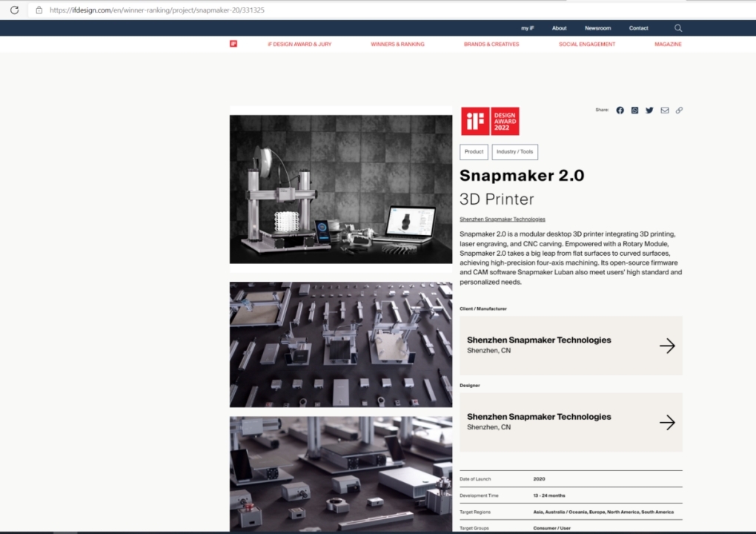Copy the project link using the chain icon
The image size is (756, 534).
coord(679,110)
